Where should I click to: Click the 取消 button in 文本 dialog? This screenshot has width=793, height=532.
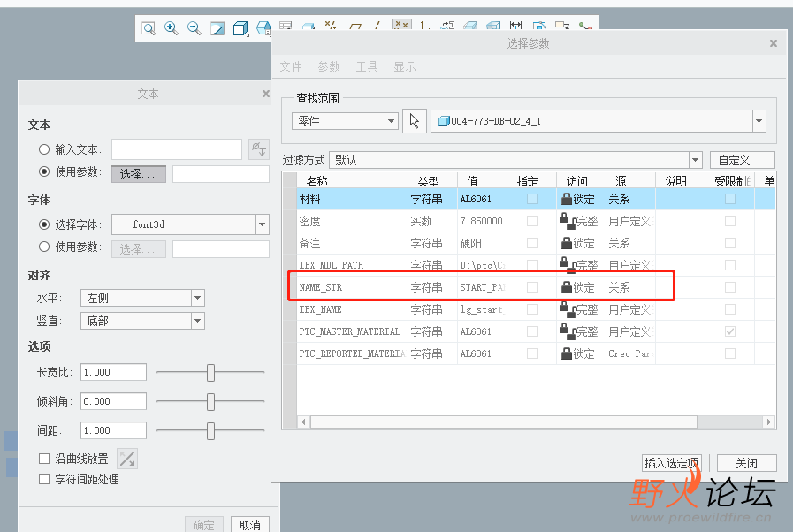pos(250,525)
